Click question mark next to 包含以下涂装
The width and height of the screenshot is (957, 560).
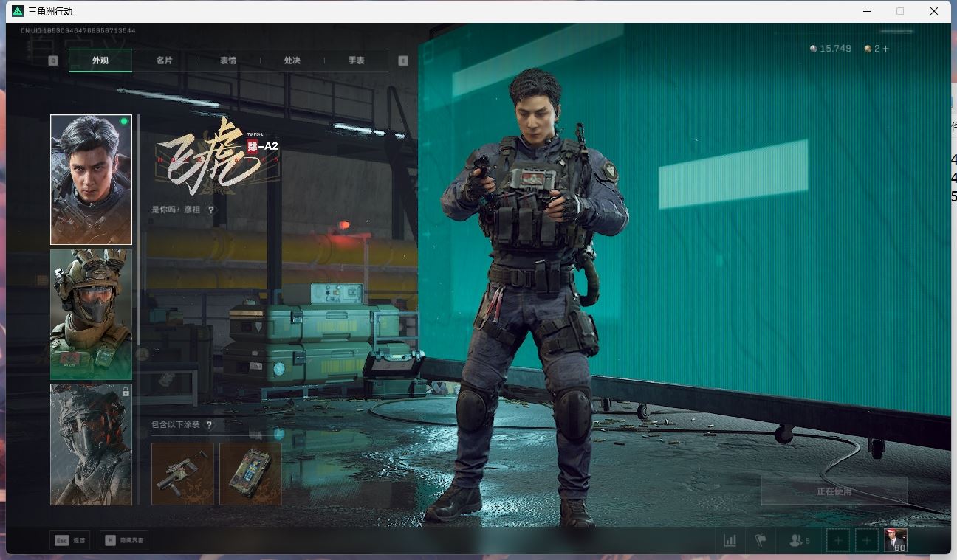click(210, 425)
